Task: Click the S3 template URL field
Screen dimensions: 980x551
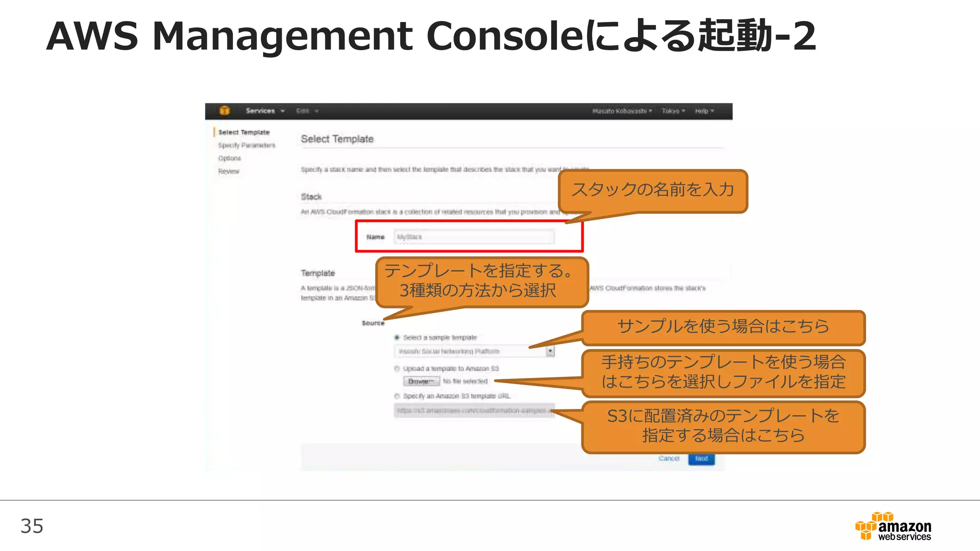Action: point(474,410)
